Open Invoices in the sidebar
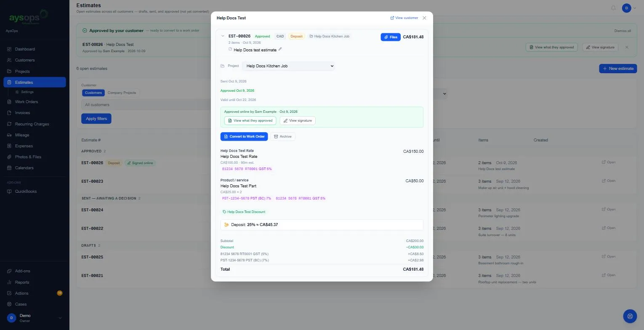This screenshot has width=644, height=330. [35, 113]
